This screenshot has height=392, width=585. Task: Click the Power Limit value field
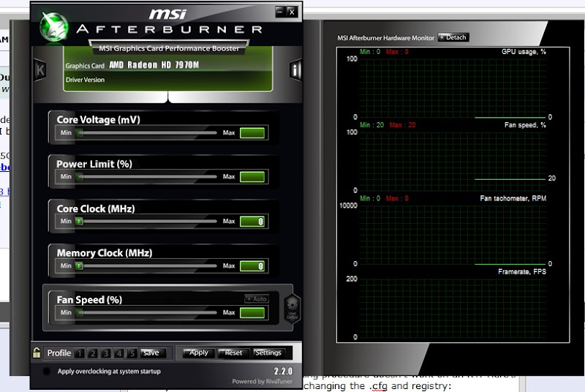click(252, 177)
